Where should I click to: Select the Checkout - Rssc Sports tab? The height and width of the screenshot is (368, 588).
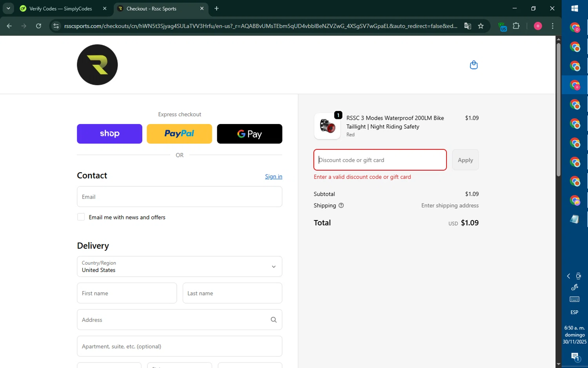tap(161, 8)
